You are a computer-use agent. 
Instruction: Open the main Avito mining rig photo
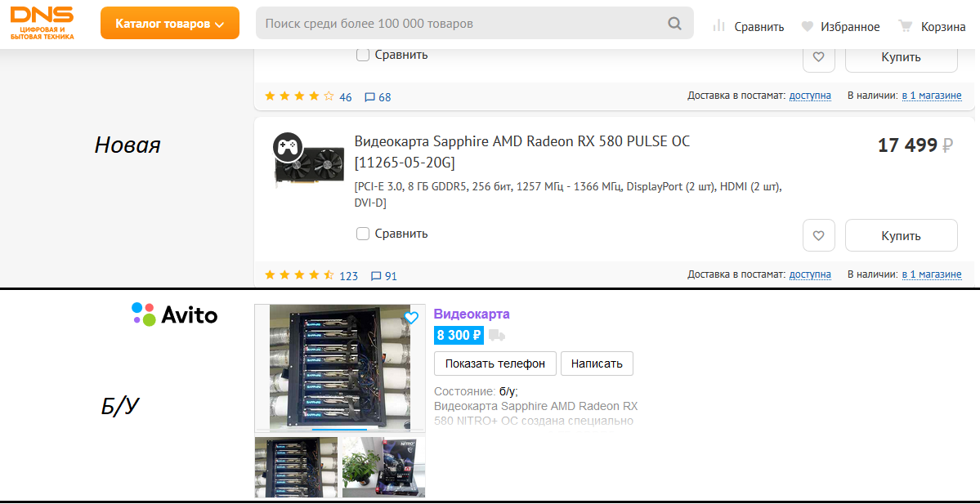click(x=340, y=368)
